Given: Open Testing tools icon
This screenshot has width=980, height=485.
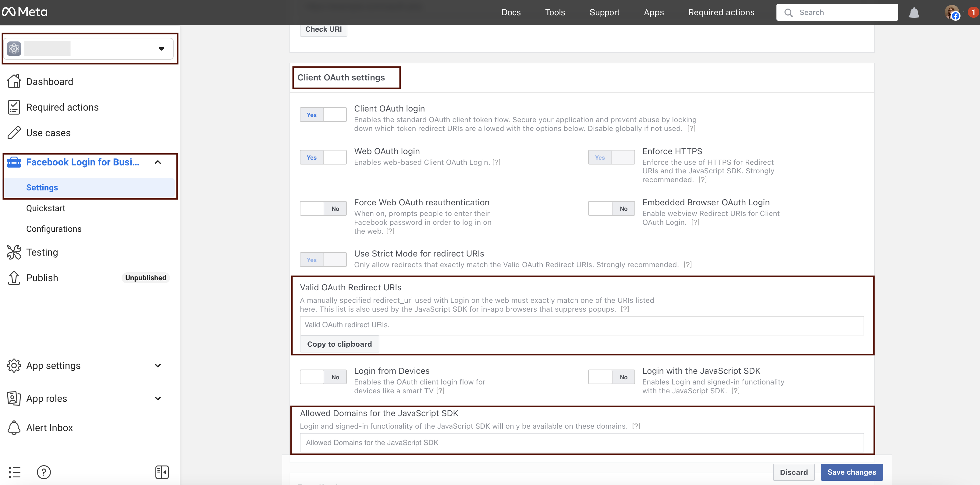Looking at the screenshot, I should [x=14, y=252].
